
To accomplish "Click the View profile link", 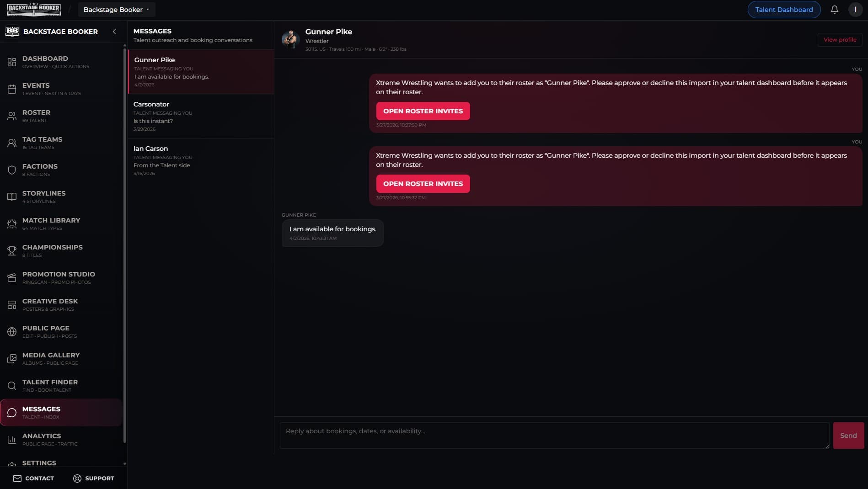I will pyautogui.click(x=840, y=39).
